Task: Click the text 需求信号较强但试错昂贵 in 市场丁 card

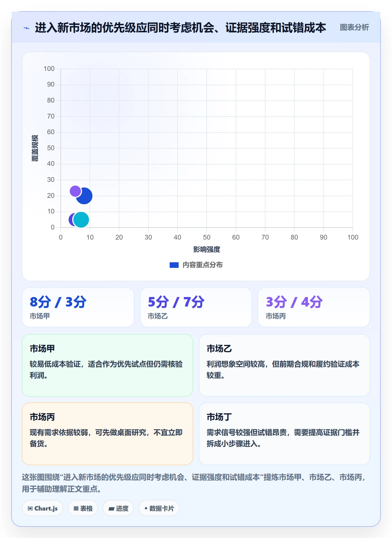Action: point(247,433)
